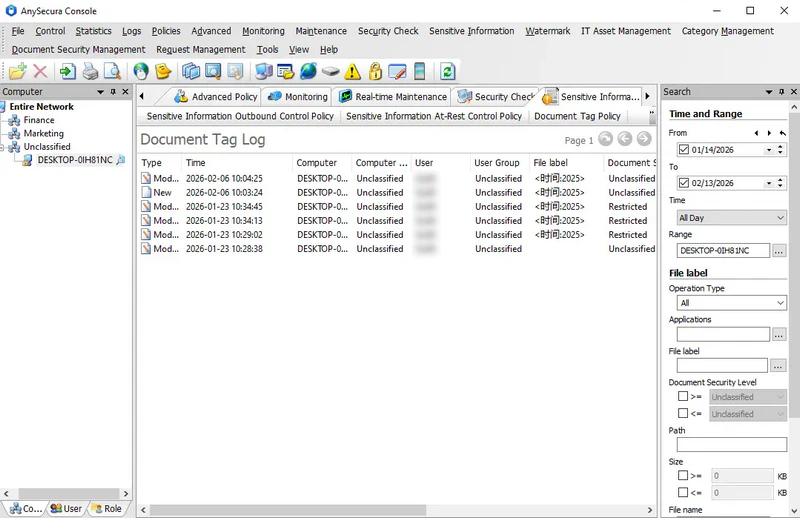Click the computer monitor toolbar icon
Screen dimensions: 800x518
[x=264, y=71]
